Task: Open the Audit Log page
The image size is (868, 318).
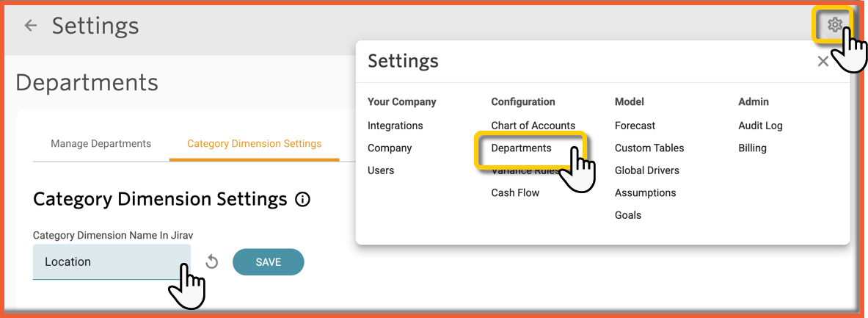Action: [760, 126]
